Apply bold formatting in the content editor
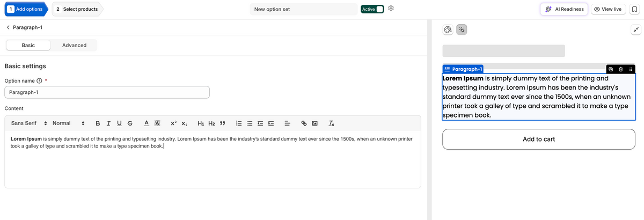644x220 pixels. pos(98,123)
